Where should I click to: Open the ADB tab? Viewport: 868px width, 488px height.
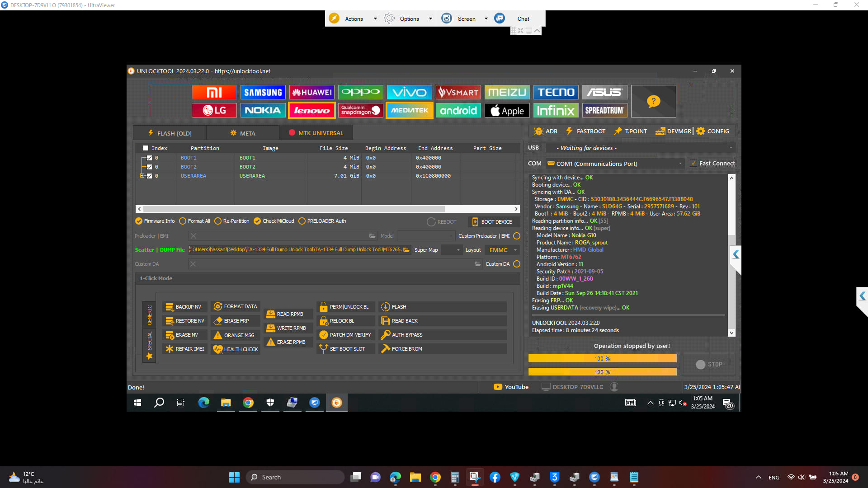[545, 131]
